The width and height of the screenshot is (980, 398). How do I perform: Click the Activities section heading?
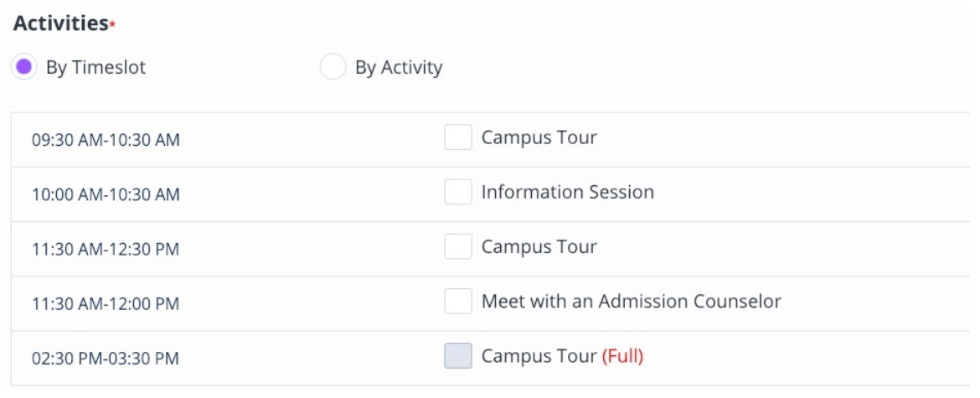pos(60,24)
